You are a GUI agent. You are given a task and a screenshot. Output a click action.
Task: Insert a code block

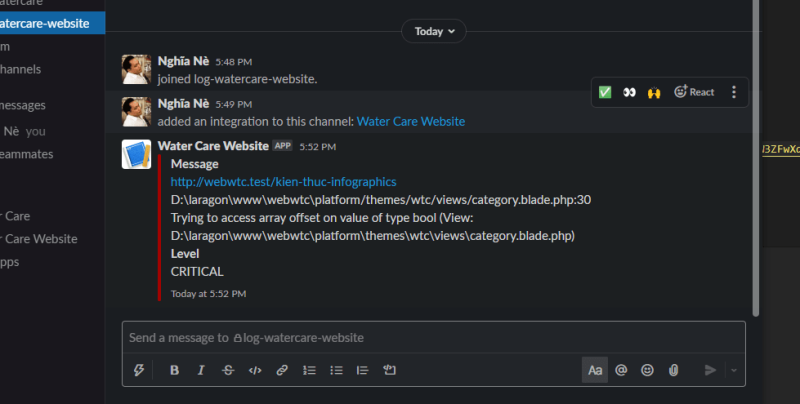(389, 370)
